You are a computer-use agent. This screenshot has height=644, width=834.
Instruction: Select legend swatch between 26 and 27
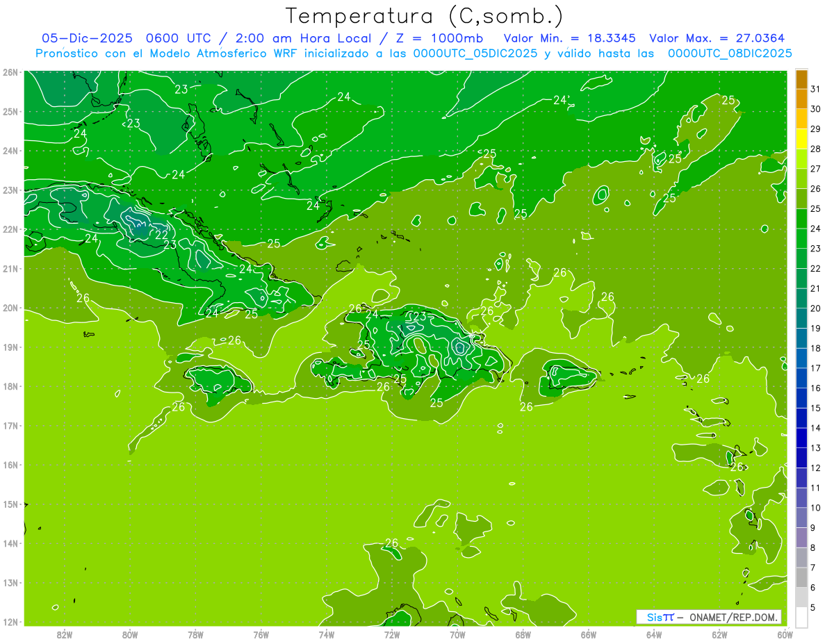[x=801, y=179]
